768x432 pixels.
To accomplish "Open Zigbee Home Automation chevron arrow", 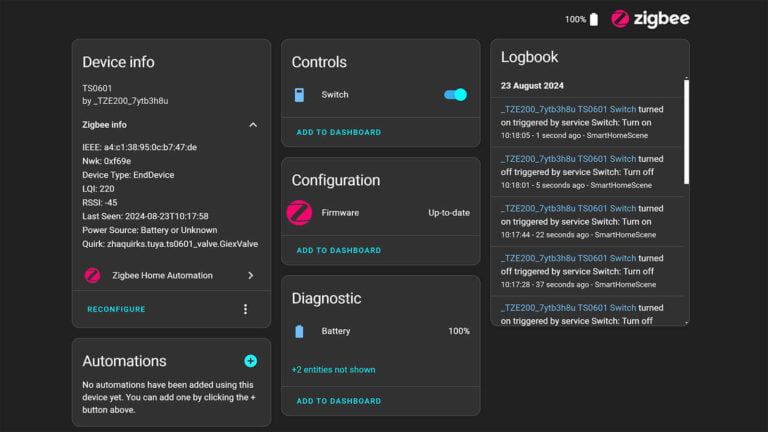I will coord(250,275).
